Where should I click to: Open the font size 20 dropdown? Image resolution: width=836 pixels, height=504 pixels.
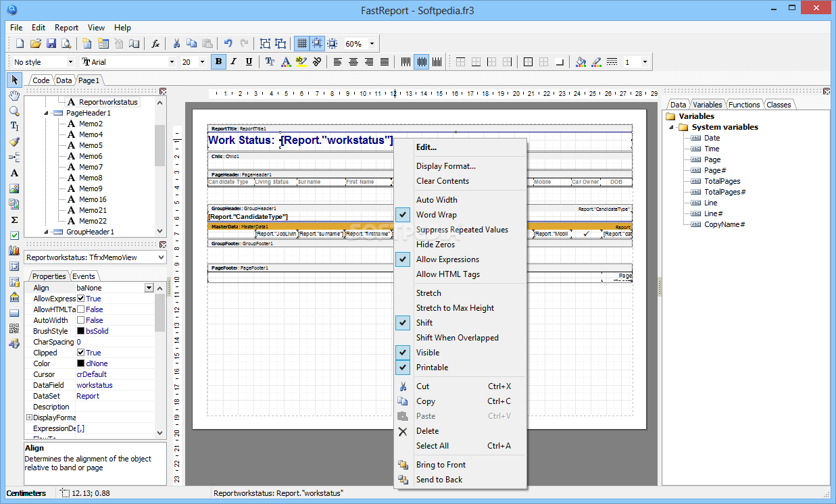pos(203,62)
